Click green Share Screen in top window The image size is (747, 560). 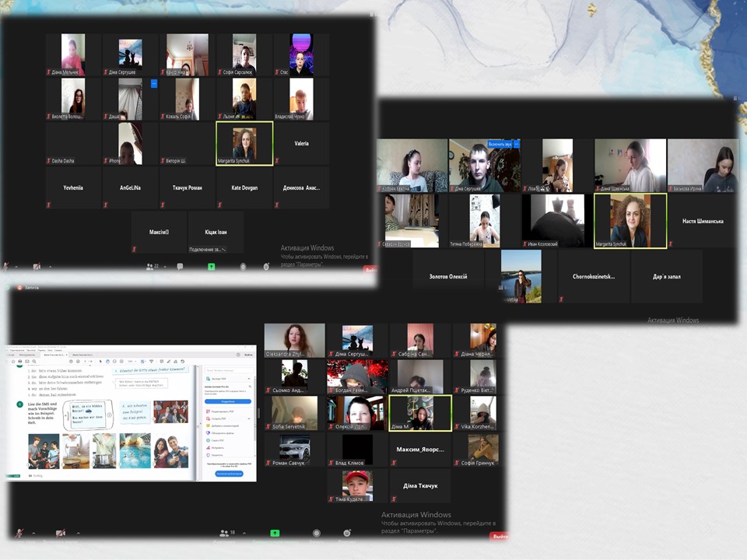(211, 266)
